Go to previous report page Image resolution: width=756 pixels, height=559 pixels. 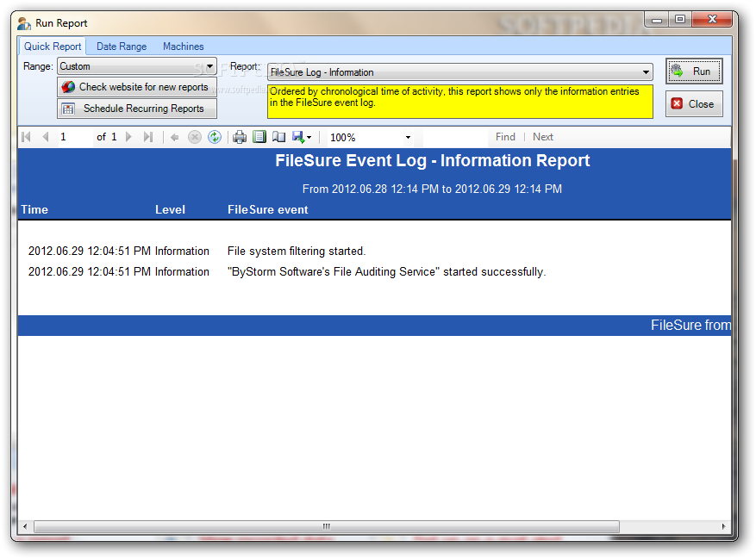[46, 137]
